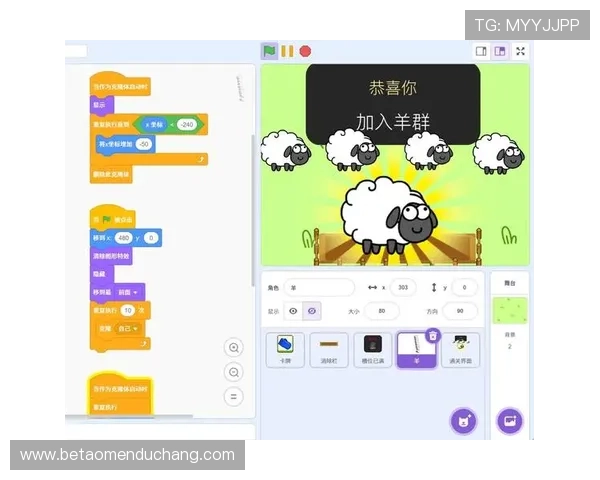Image resolution: width=600 pixels, height=480 pixels.
Task: Click the sprite name field containing 羊
Action: coord(319,287)
